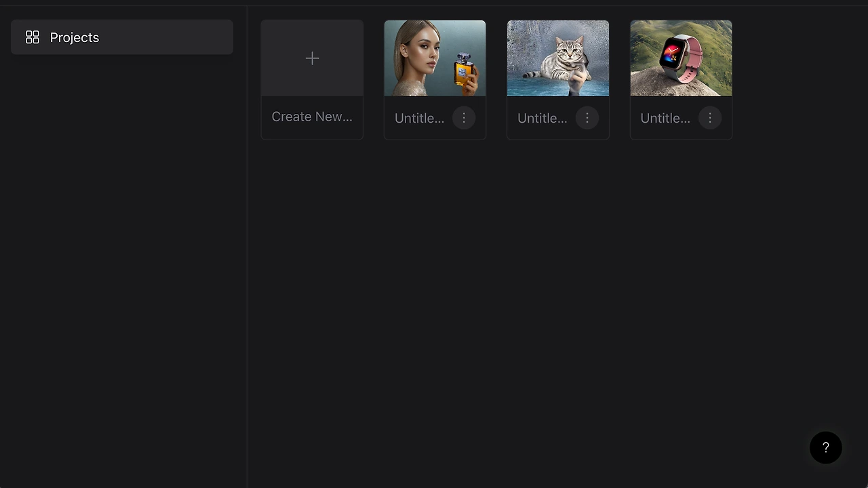
Task: Click the plus tile to create project
Action: (x=312, y=58)
